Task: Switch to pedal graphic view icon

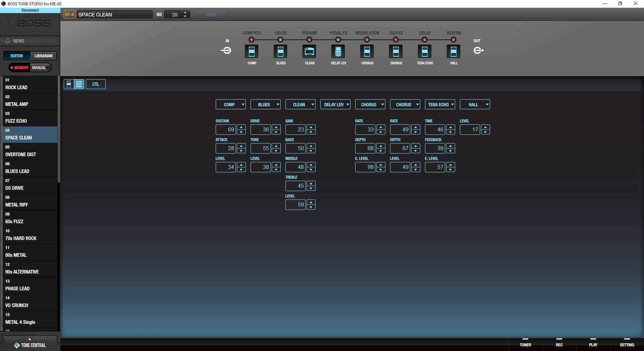Action: [x=69, y=84]
